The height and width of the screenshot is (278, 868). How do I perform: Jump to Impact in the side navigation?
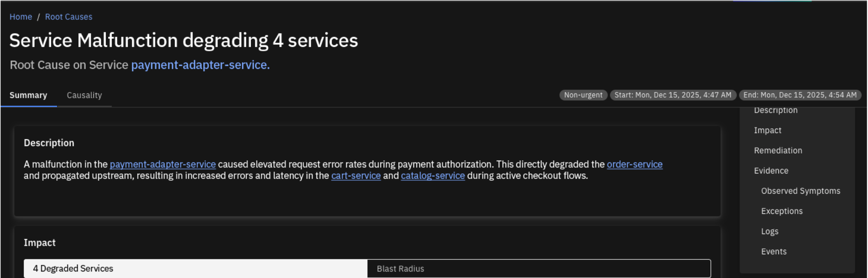(767, 131)
